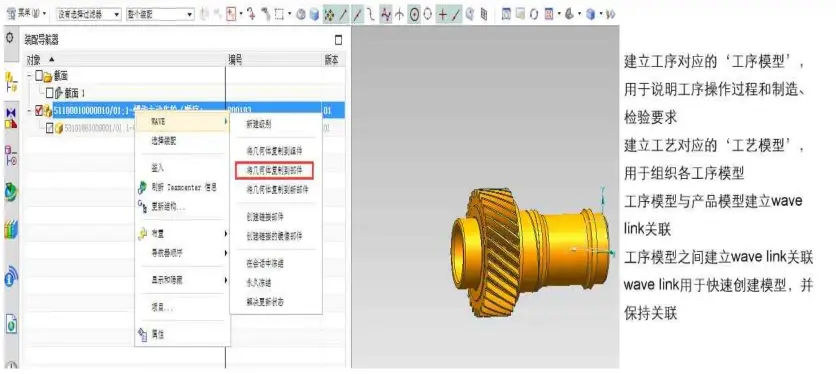The height and width of the screenshot is (374, 836).
Task: Choose 在会话中冻结 in WAVE submenu
Action: point(276,264)
